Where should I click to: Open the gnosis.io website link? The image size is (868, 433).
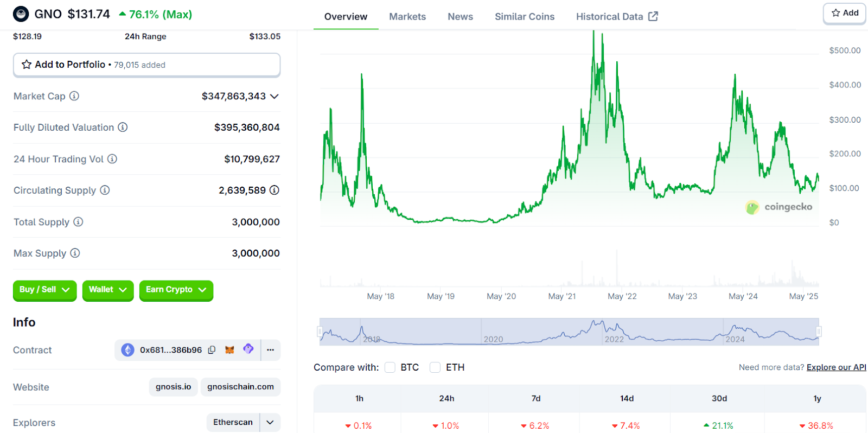tap(173, 387)
